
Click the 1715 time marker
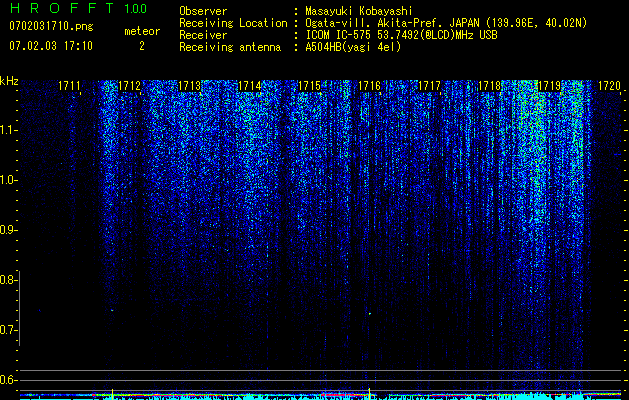(x=309, y=86)
